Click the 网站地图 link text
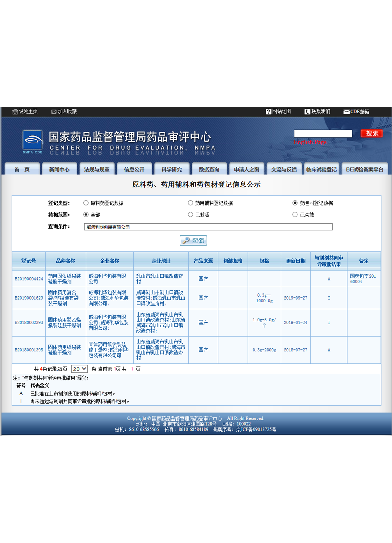Screen dimensions: 392x543 282,111
